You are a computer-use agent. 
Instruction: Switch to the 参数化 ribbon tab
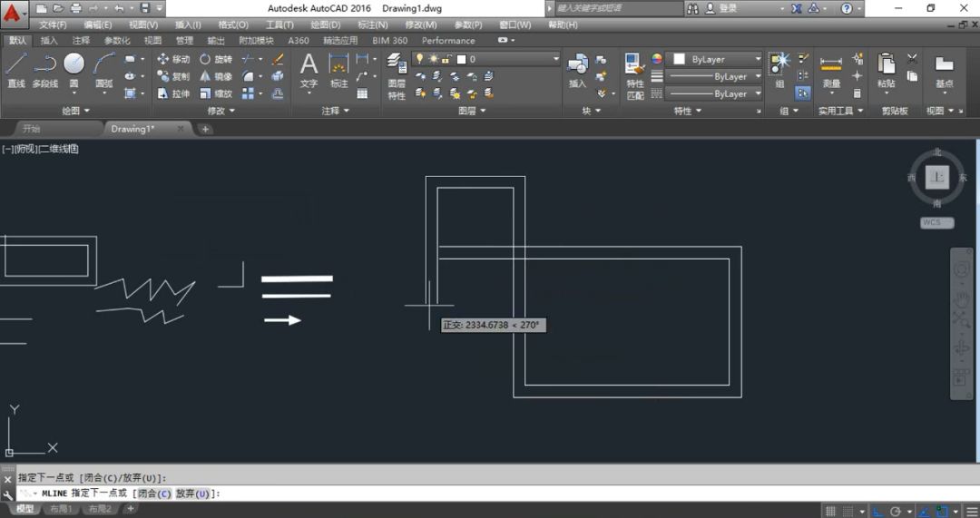(x=117, y=41)
